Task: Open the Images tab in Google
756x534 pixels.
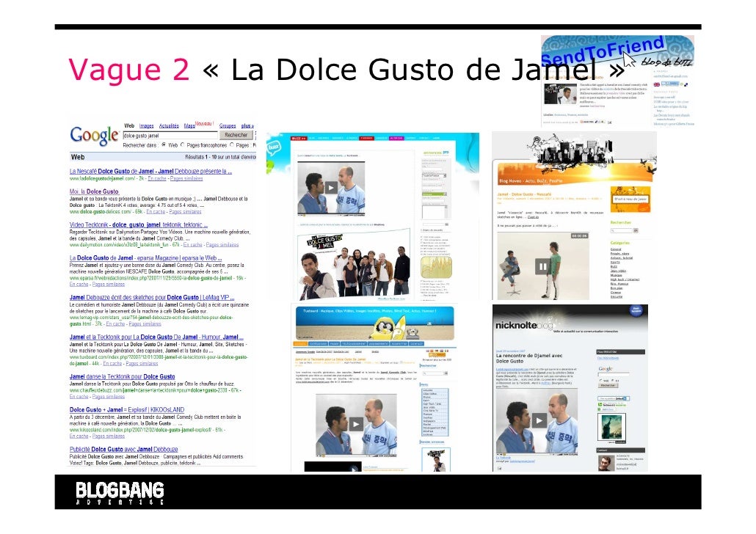Action: pos(147,125)
